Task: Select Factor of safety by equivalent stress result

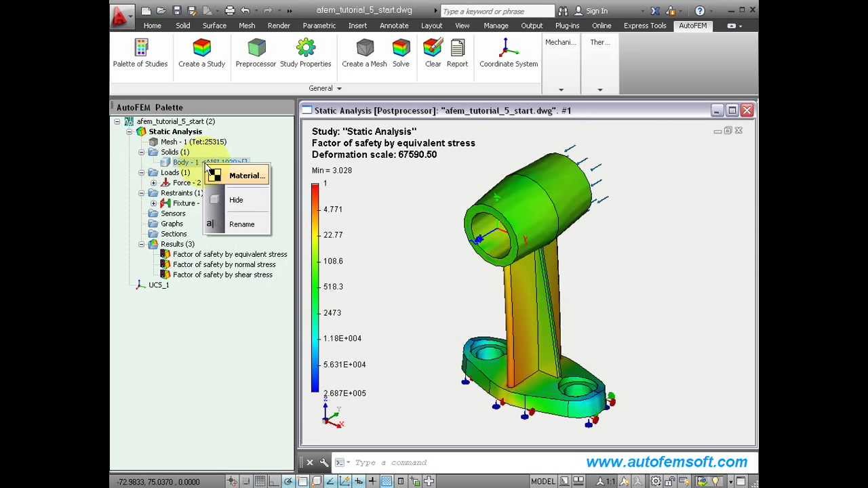Action: click(x=230, y=254)
